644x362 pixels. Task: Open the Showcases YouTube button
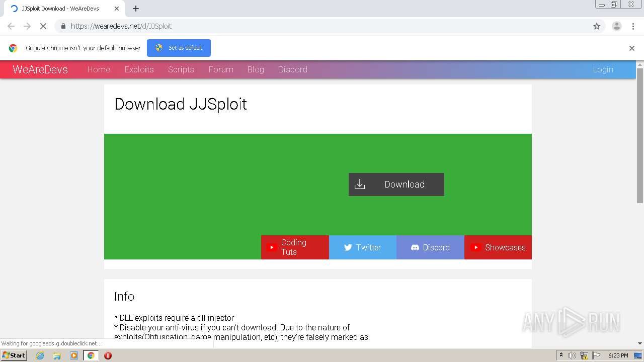(498, 247)
